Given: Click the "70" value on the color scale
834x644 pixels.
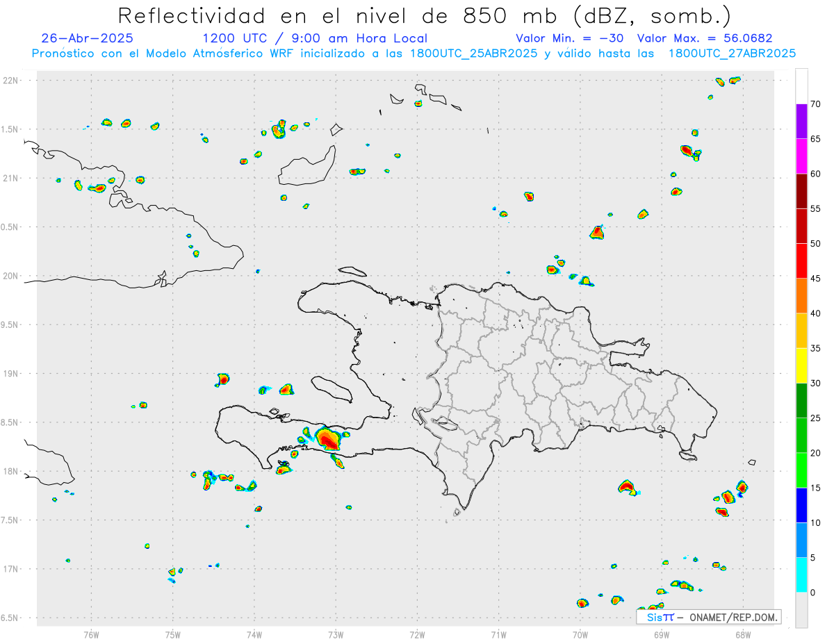Looking at the screenshot, I should click(x=816, y=104).
